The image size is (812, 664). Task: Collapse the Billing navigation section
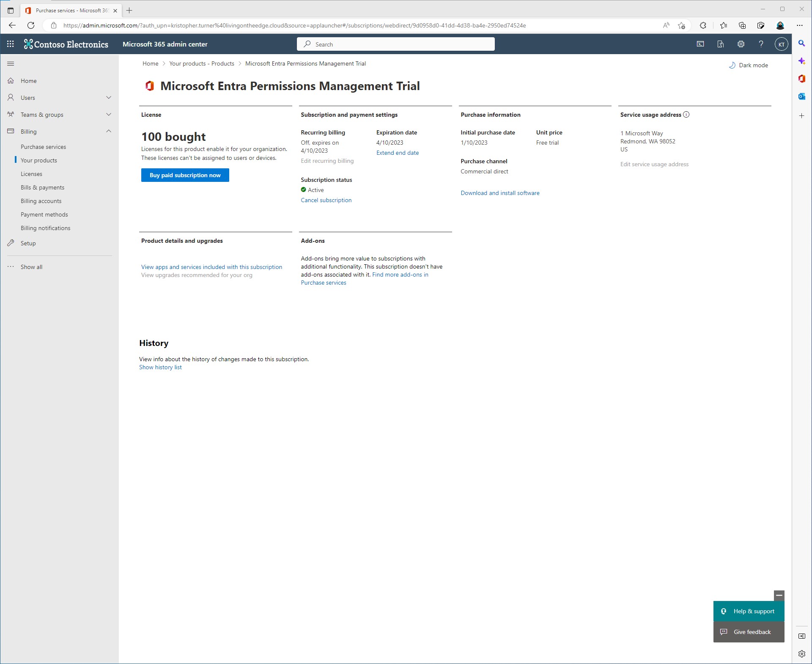pos(109,132)
